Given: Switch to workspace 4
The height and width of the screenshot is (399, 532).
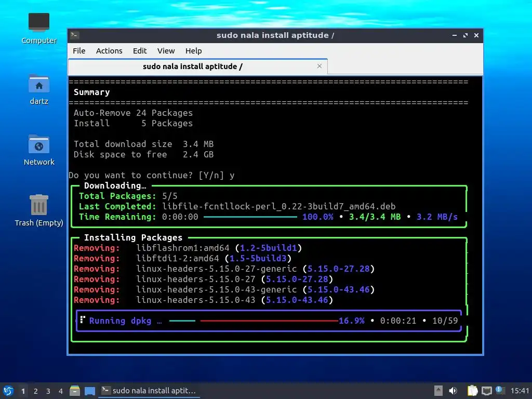Looking at the screenshot, I should (61, 391).
